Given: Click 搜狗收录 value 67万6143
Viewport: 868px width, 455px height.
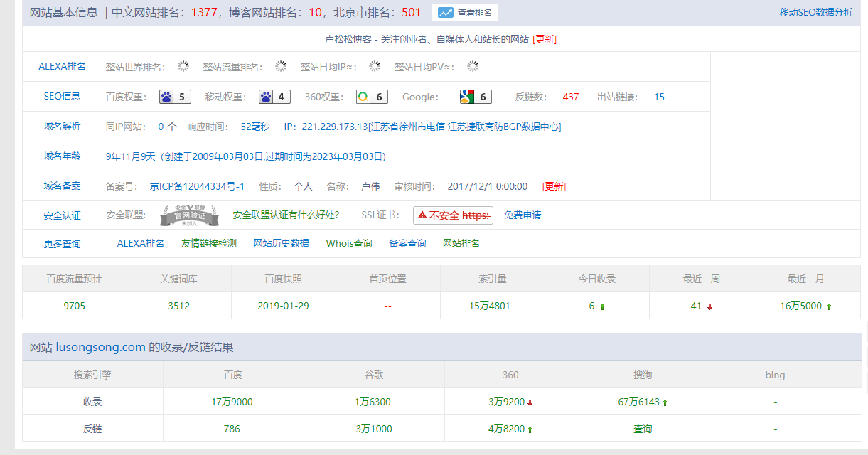Looking at the screenshot, I should (x=639, y=402).
